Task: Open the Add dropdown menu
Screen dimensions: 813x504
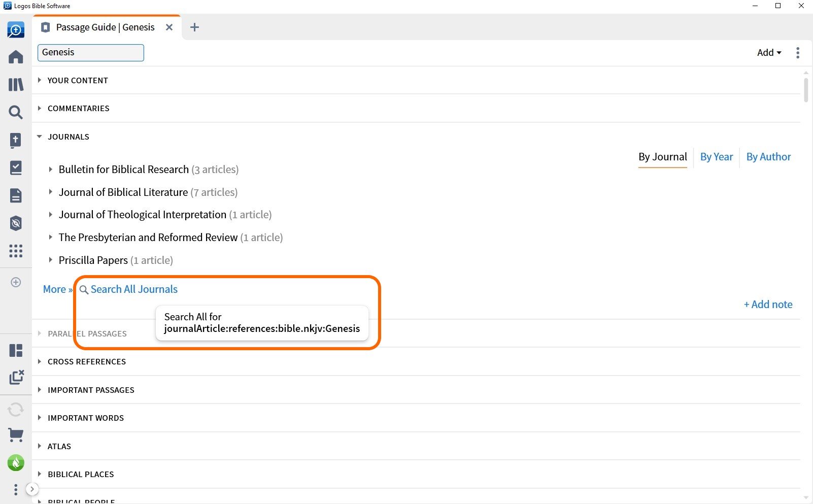Action: [769, 52]
